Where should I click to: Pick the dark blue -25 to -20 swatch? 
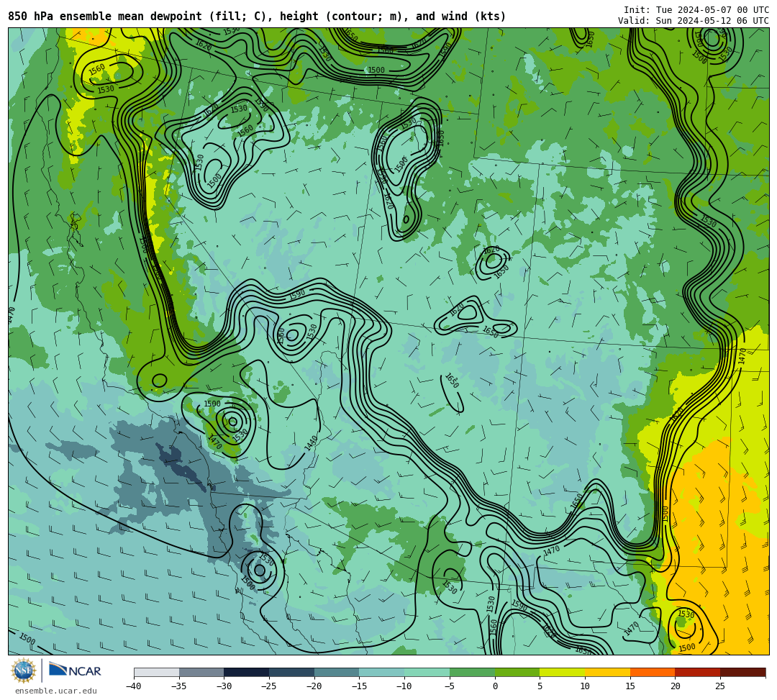292,672
